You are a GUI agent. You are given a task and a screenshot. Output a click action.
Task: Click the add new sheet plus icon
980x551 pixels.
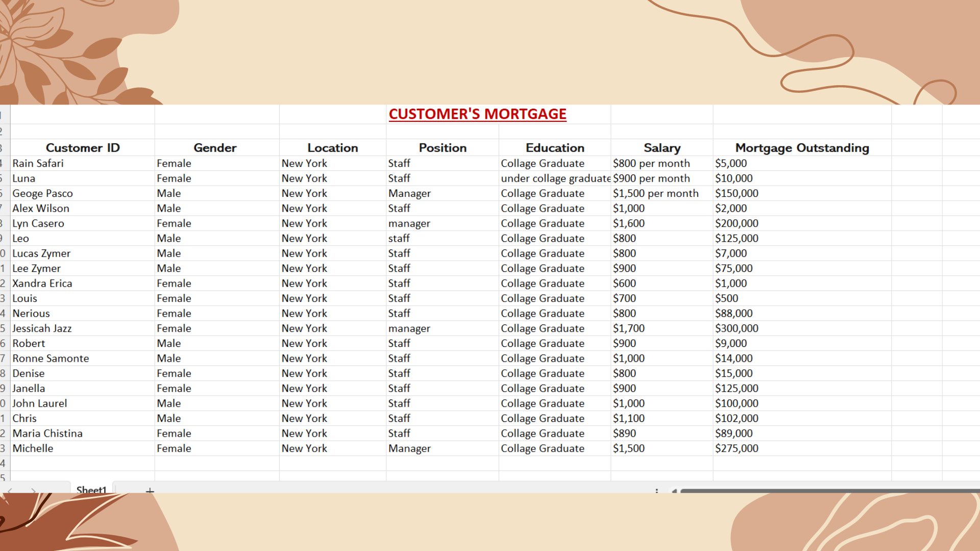coord(150,490)
